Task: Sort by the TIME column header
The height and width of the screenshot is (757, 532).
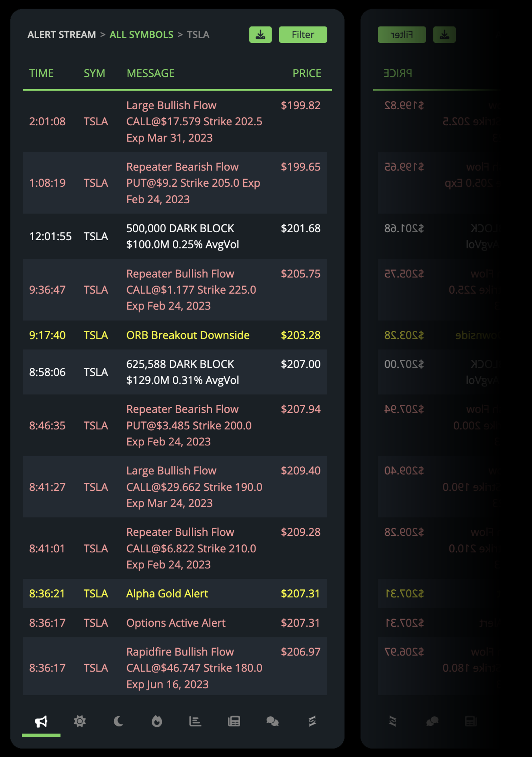Action: coord(41,73)
